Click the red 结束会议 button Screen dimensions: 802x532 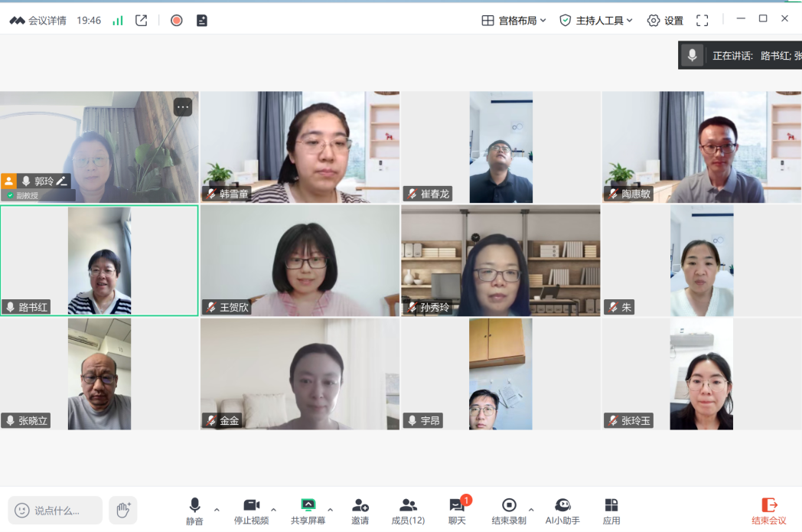768,511
